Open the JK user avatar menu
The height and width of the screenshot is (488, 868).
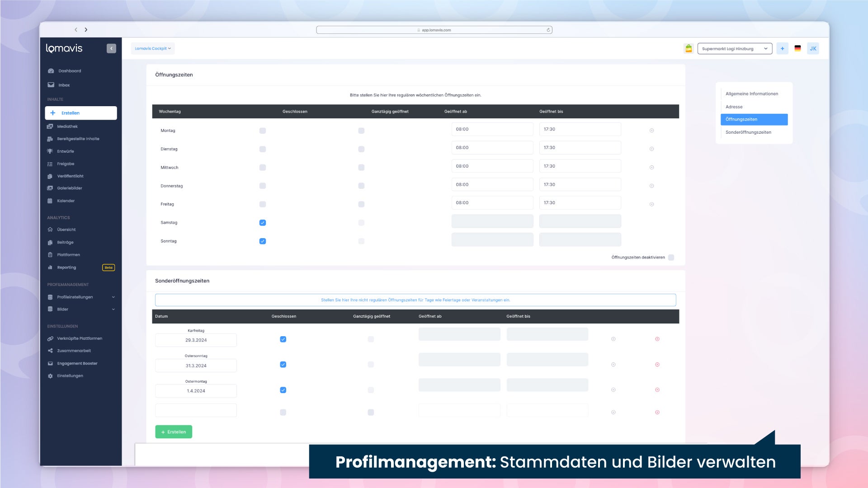813,49
